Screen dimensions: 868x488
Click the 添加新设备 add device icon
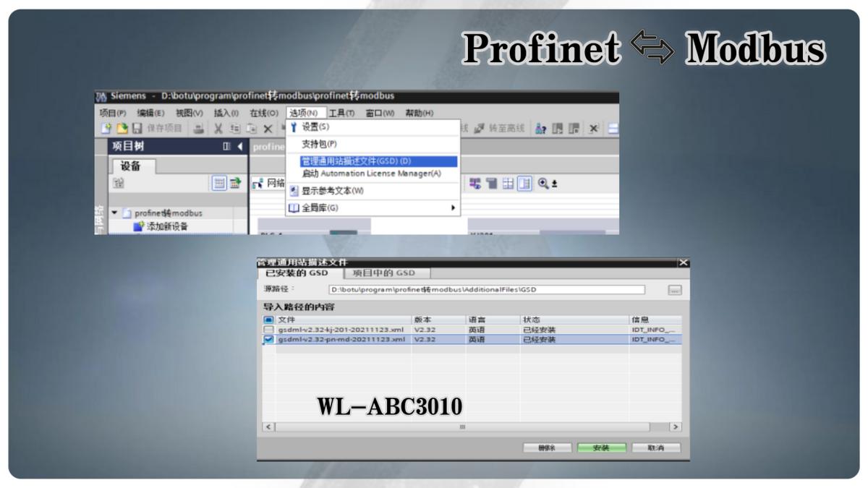(x=139, y=226)
